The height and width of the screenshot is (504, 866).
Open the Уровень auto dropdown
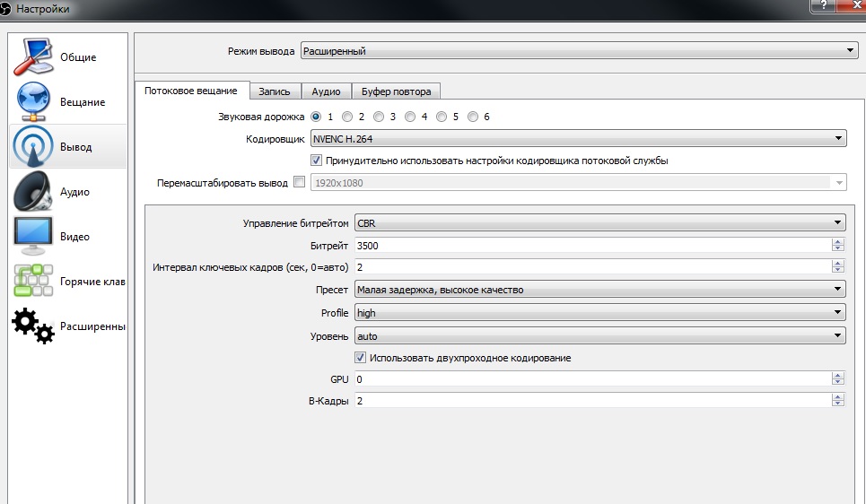(599, 335)
